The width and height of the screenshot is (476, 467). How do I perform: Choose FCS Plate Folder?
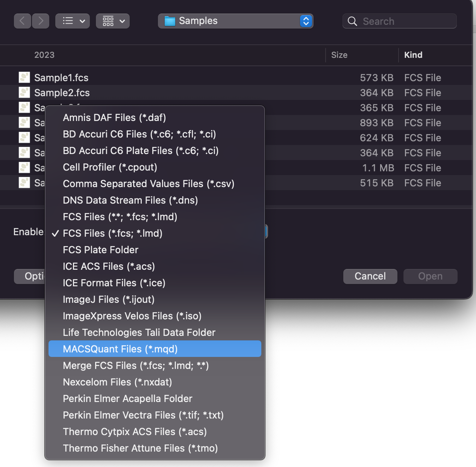[155, 250]
